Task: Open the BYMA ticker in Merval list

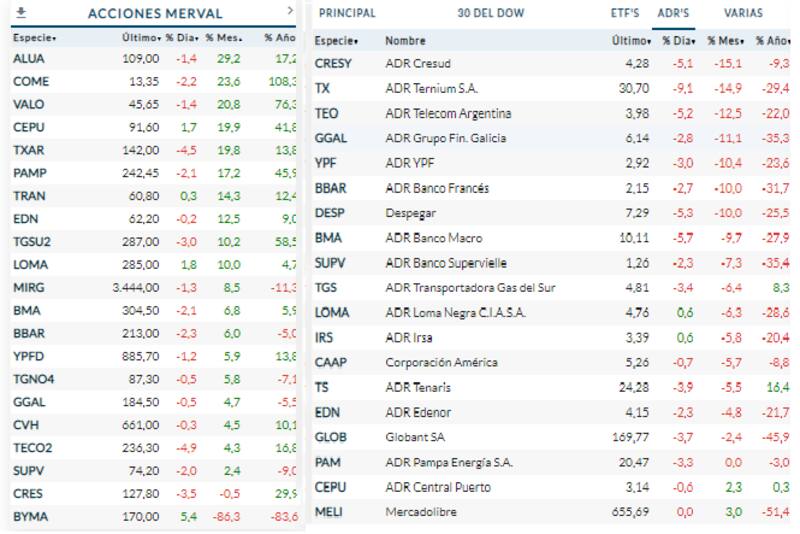Action: 30,517
